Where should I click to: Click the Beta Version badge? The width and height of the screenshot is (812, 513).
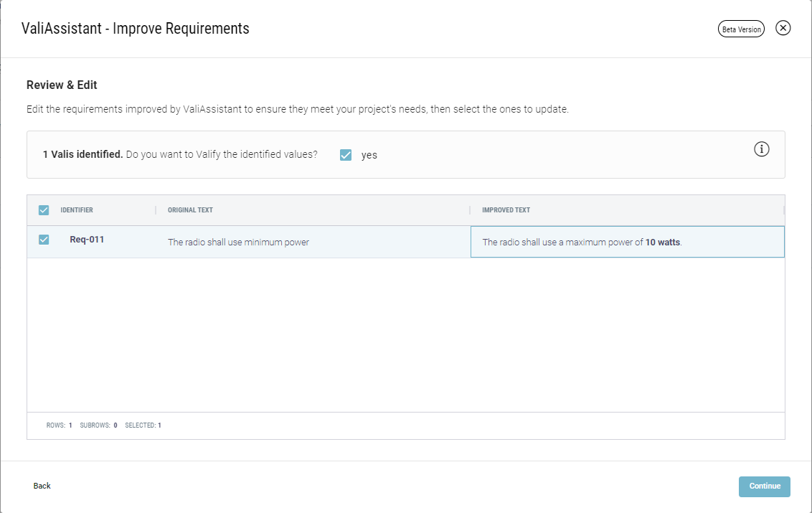[x=741, y=29]
